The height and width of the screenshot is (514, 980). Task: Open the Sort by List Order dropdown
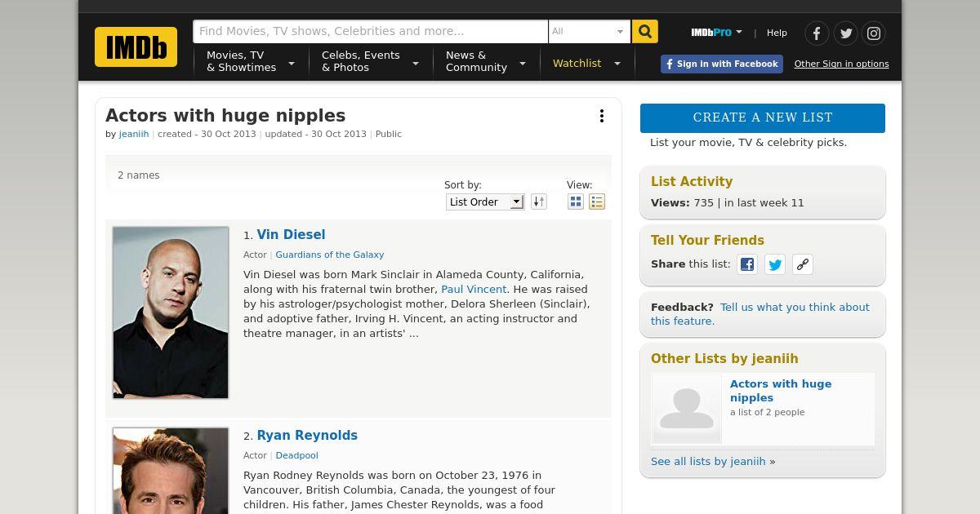coord(485,202)
